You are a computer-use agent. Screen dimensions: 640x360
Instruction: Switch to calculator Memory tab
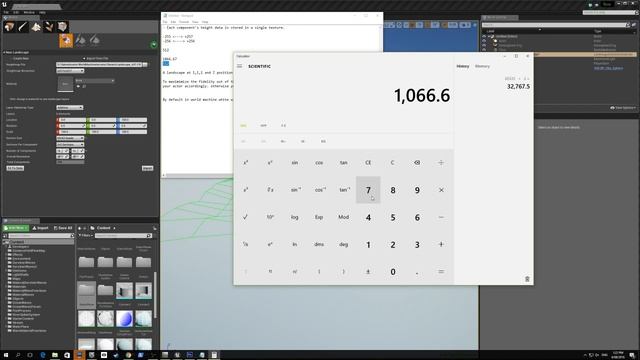click(482, 66)
